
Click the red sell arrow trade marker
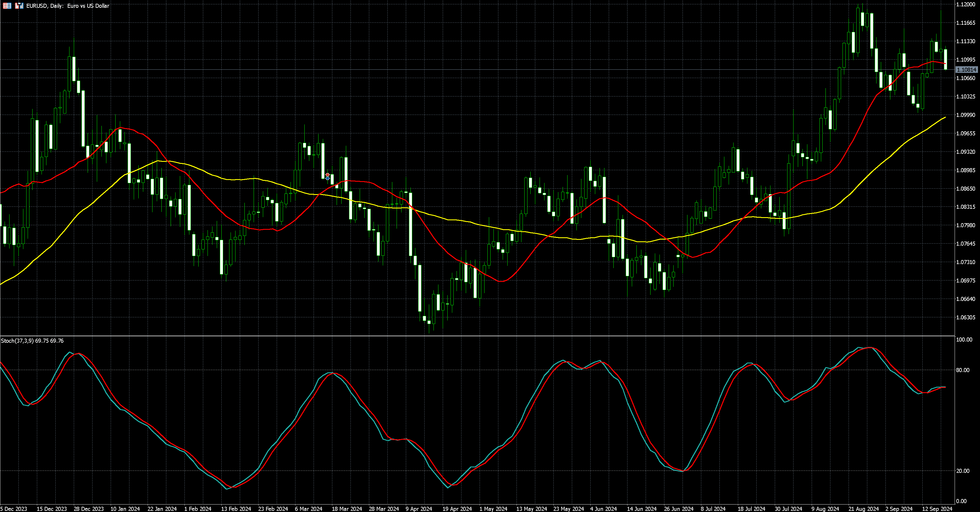point(327,175)
